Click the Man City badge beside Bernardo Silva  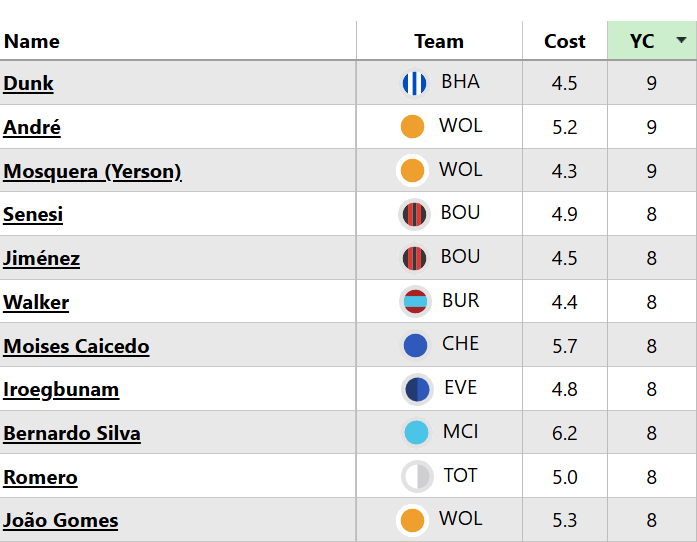[x=415, y=433]
